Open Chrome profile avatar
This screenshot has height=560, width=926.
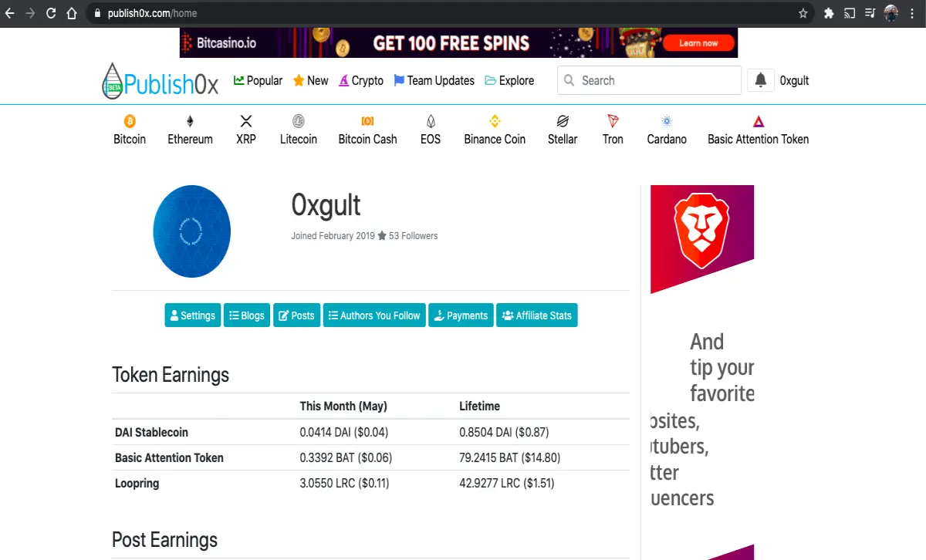(x=891, y=13)
